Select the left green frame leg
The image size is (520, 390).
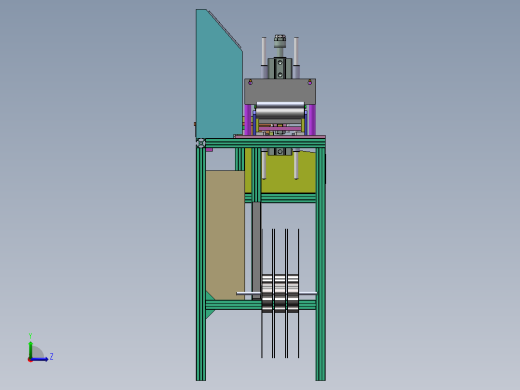tap(201, 263)
